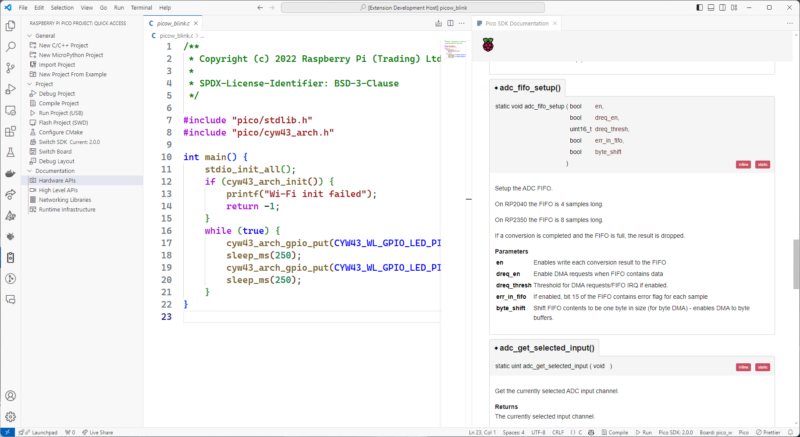Switch Pico SDK: 2.0.0 version in status bar
Screen dimensions: 800x437
pyautogui.click(x=676, y=432)
